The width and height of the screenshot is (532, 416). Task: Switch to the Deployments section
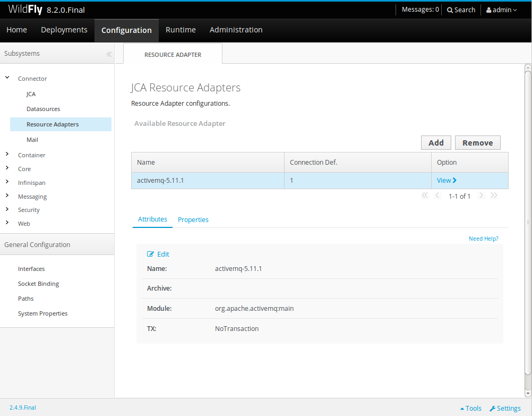[x=64, y=30]
